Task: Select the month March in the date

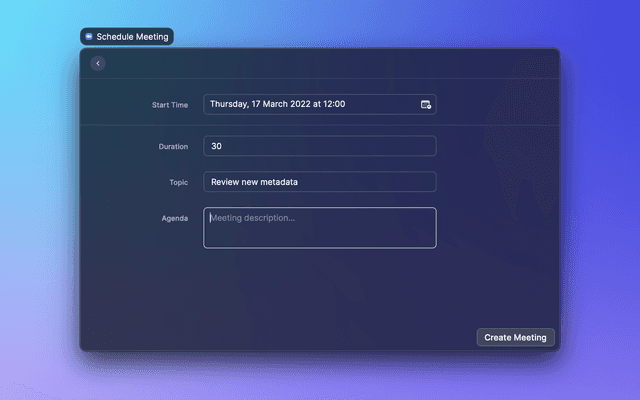Action: coord(279,104)
